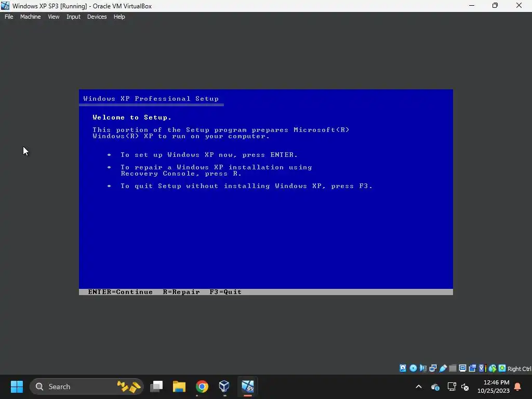Open the Machine menu
532x399 pixels.
click(31, 17)
